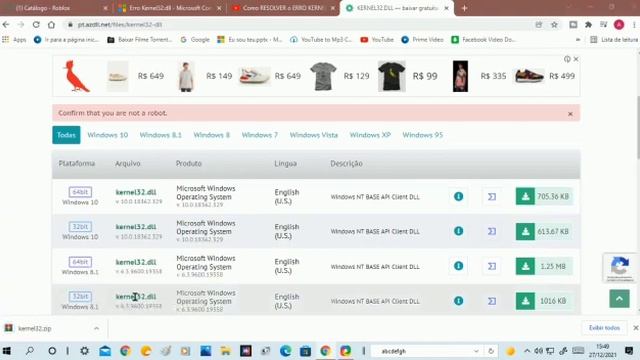Image resolution: width=640 pixels, height=360 pixels.
Task: Open Settings gear on taskbar
Action: tap(84, 351)
